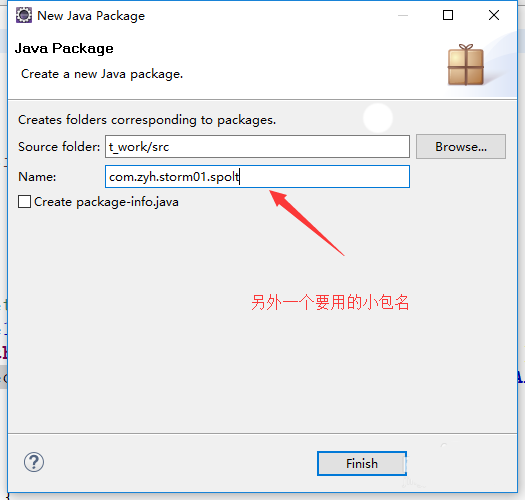The width and height of the screenshot is (525, 500).
Task: Click the 'Create package-info.java' label text
Action: pos(106,202)
